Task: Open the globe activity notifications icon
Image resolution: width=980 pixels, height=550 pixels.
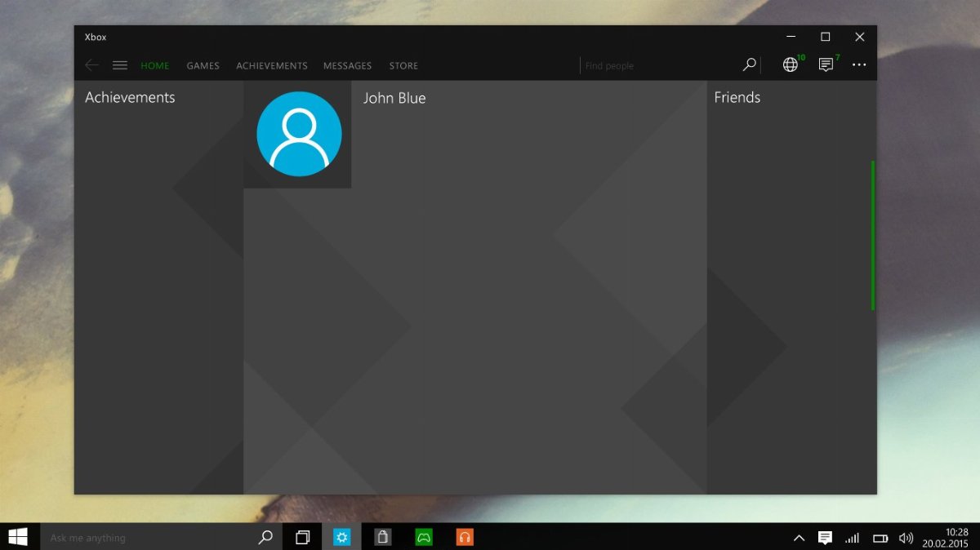Action: (790, 65)
